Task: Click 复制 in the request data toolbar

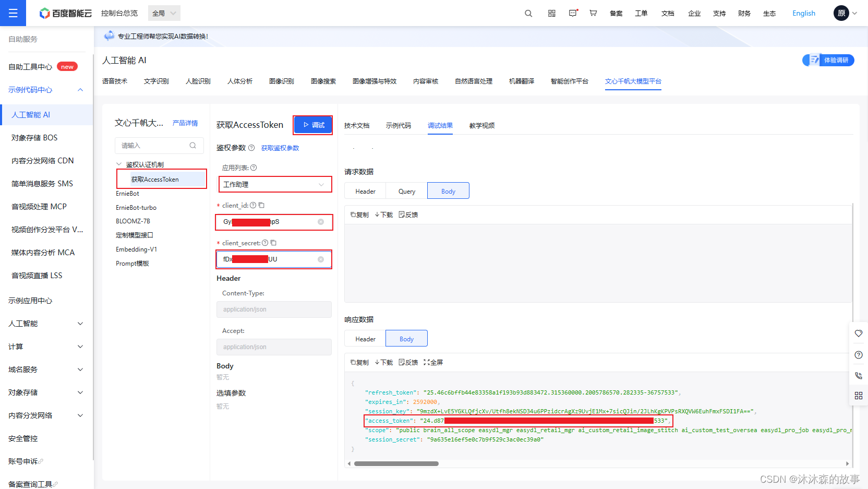Action: (359, 214)
